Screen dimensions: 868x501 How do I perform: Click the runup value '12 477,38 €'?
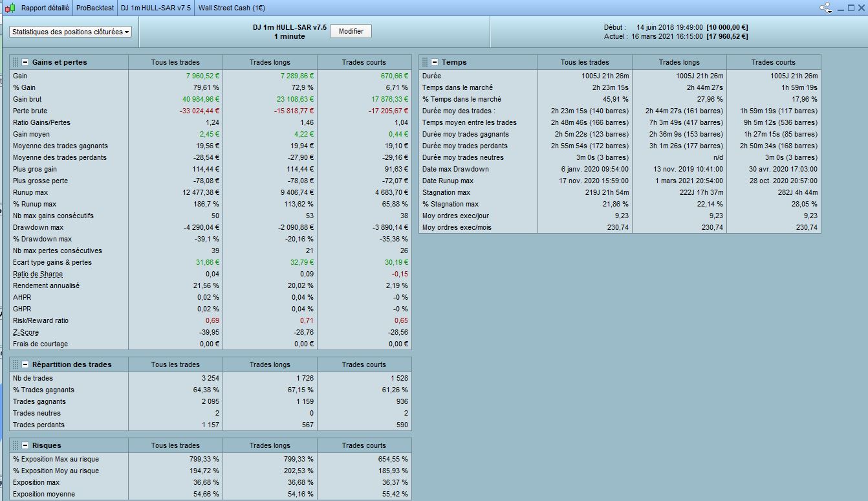coord(201,192)
